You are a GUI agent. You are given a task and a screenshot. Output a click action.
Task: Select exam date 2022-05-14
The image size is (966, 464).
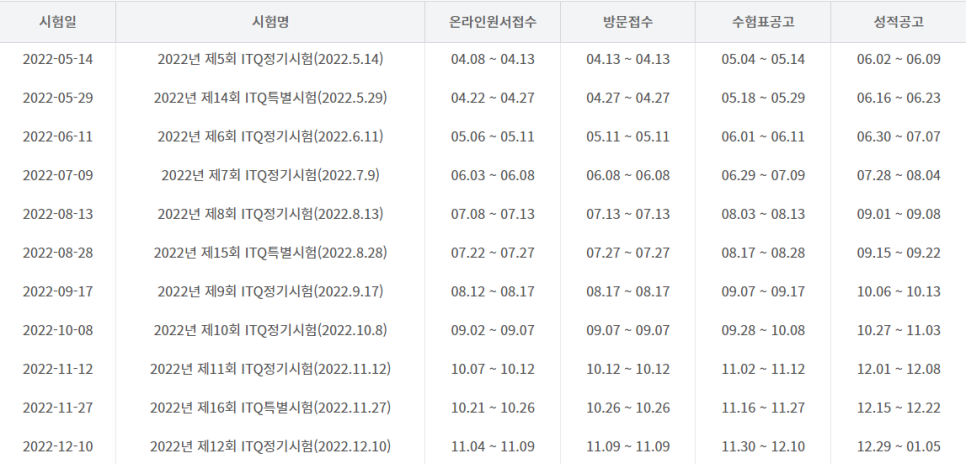58,59
